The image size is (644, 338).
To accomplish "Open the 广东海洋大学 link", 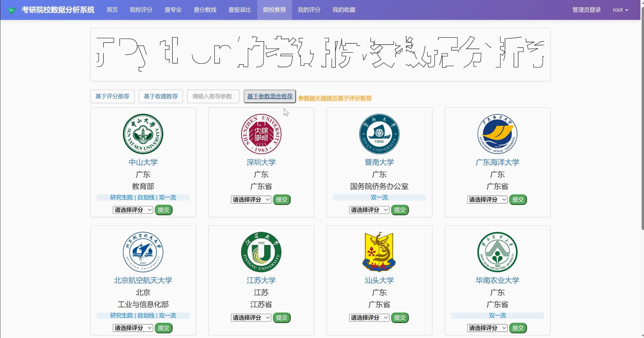I will point(497,162).
